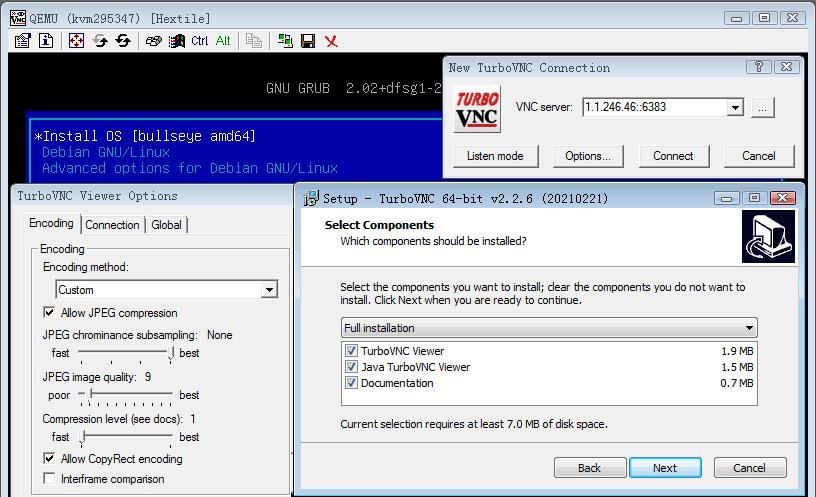
Task: Toggle full-screen mode icon
Action: (76, 41)
